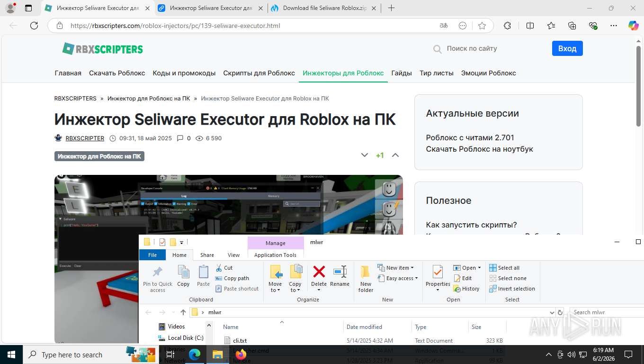Switch to the Share ribbon tab
Viewport: 644px width, 364px height.
coord(207,255)
